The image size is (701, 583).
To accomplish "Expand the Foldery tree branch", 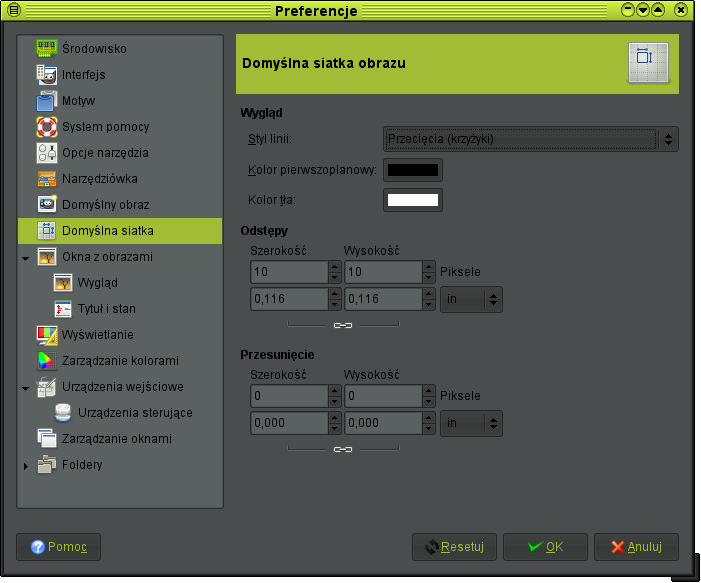I will tap(25, 465).
